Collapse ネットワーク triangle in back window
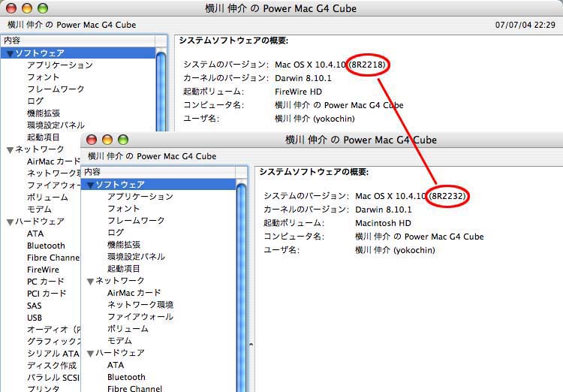 [10, 150]
